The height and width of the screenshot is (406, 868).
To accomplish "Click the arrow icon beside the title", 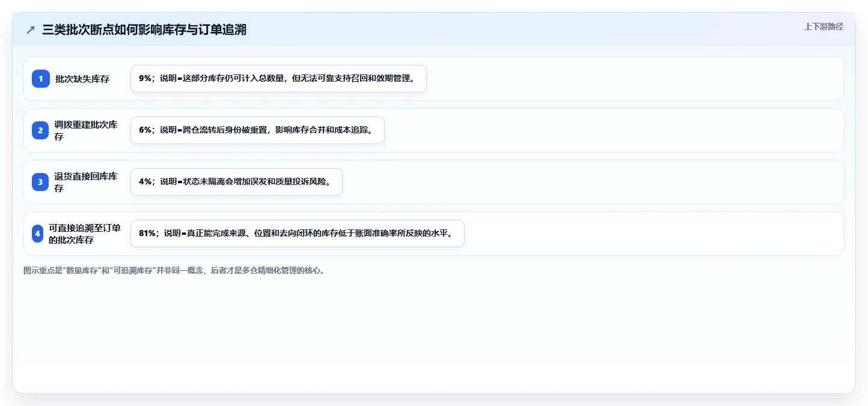I will pos(31,30).
